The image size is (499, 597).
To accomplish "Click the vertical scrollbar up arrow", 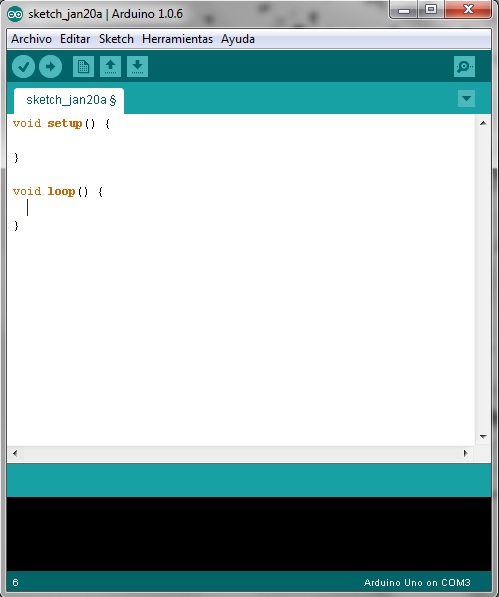I will click(483, 123).
